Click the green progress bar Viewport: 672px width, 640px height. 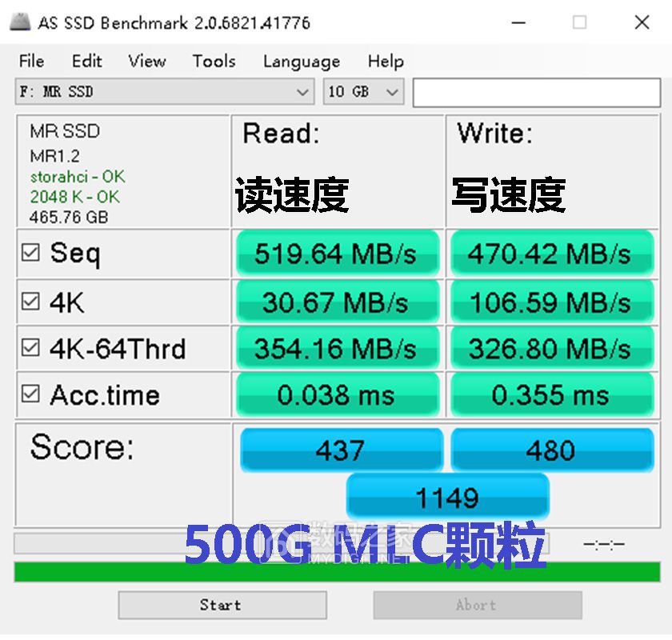(x=336, y=572)
